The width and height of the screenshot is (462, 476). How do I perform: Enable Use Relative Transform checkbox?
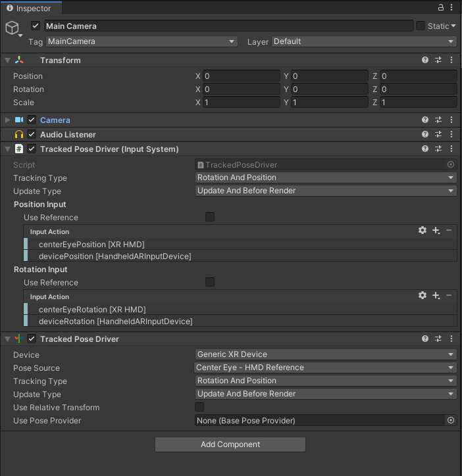click(199, 407)
